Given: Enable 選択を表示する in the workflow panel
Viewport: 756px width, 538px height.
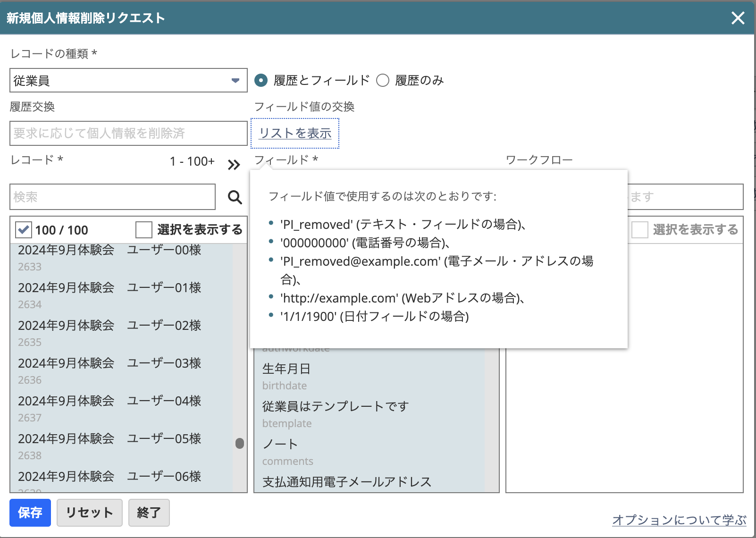Looking at the screenshot, I should (x=640, y=230).
